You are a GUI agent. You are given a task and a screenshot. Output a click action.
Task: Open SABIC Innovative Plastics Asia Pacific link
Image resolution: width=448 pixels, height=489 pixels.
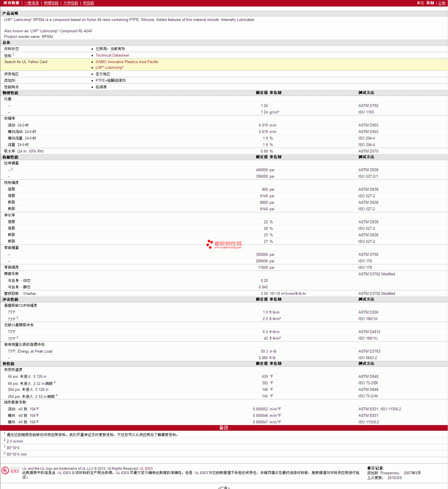click(x=127, y=62)
